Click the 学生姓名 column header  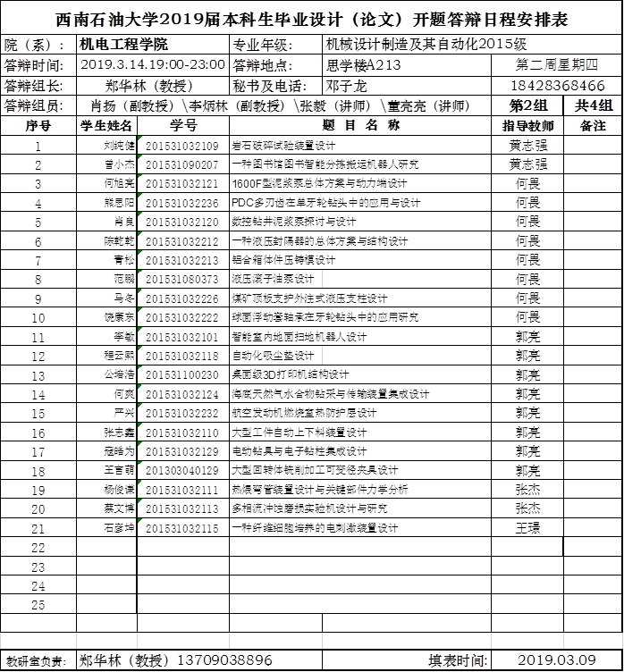(107, 126)
